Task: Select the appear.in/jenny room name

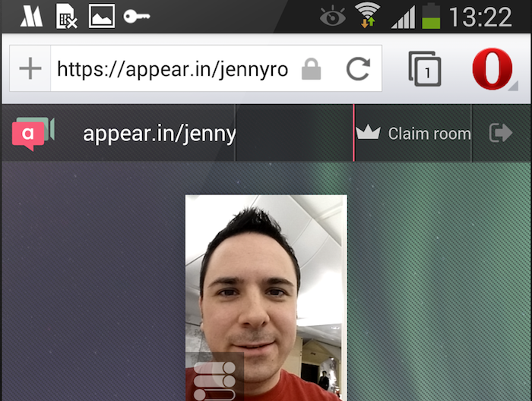Action: (x=159, y=134)
